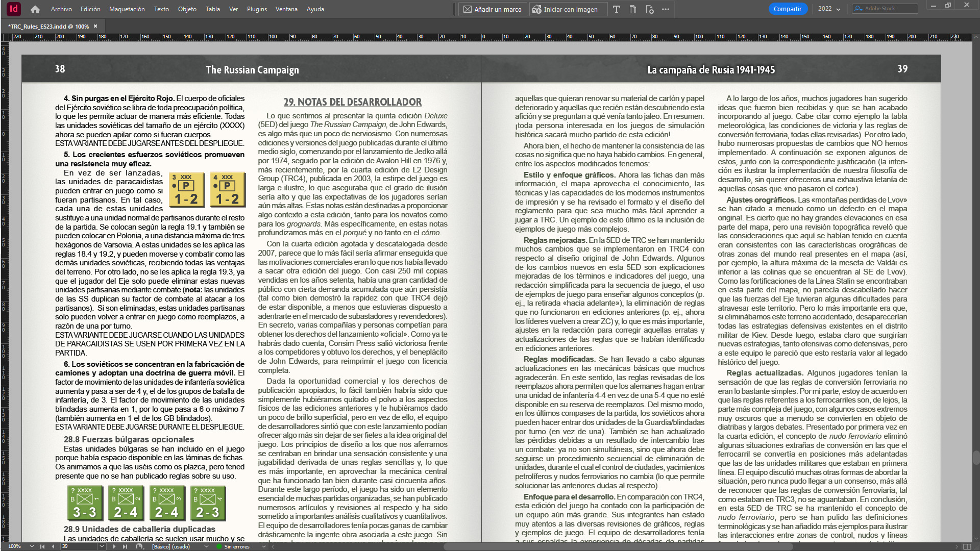Click the green preflight status indicator

[x=219, y=546]
